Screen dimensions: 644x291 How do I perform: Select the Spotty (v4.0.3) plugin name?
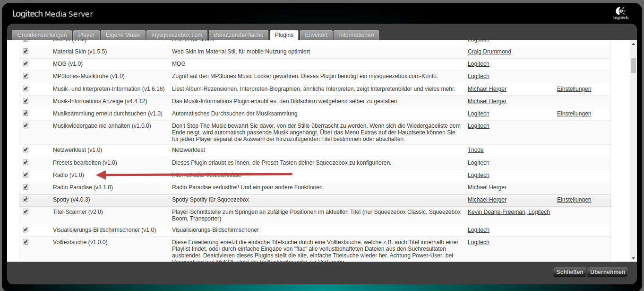tap(71, 200)
